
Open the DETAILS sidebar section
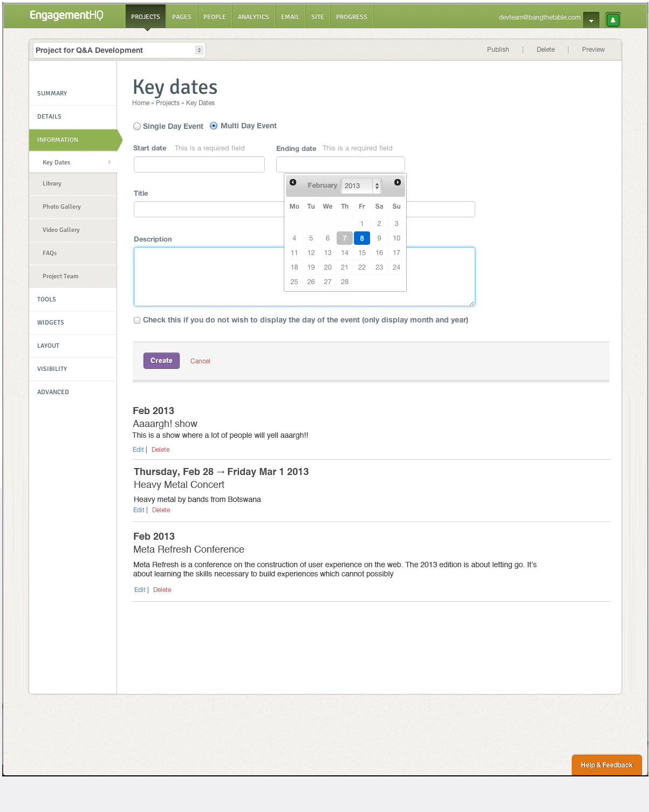(73, 117)
